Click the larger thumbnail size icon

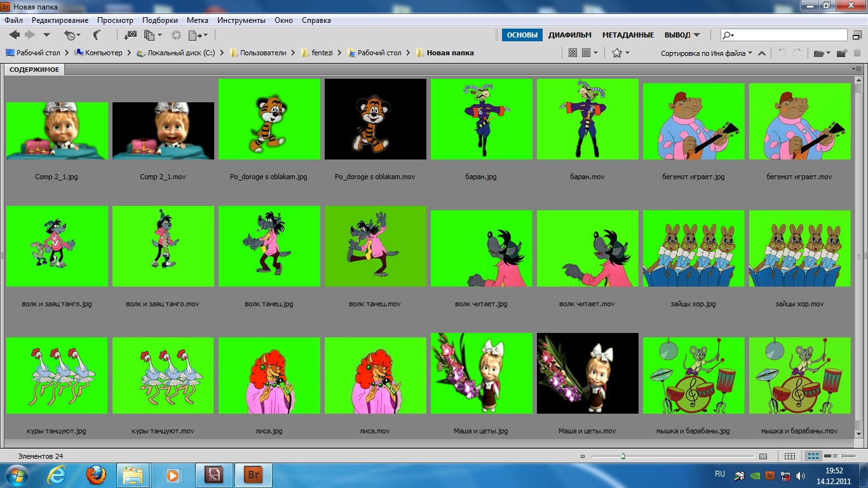coord(763,456)
